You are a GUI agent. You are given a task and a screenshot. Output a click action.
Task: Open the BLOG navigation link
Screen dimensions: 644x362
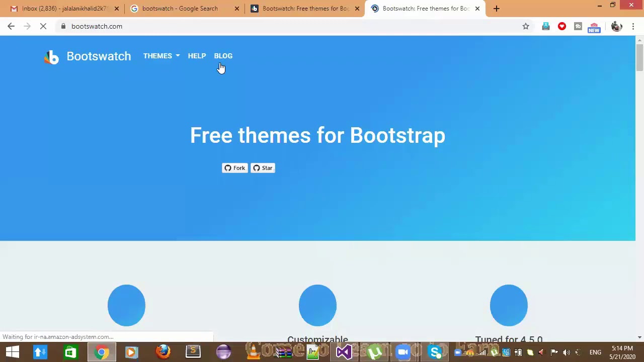click(223, 56)
